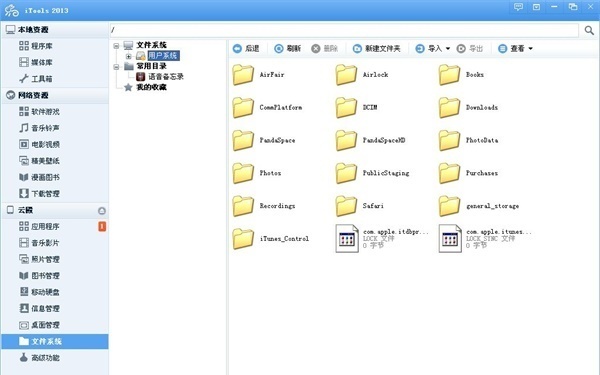Click the feedback icon in the title bar

518,7
